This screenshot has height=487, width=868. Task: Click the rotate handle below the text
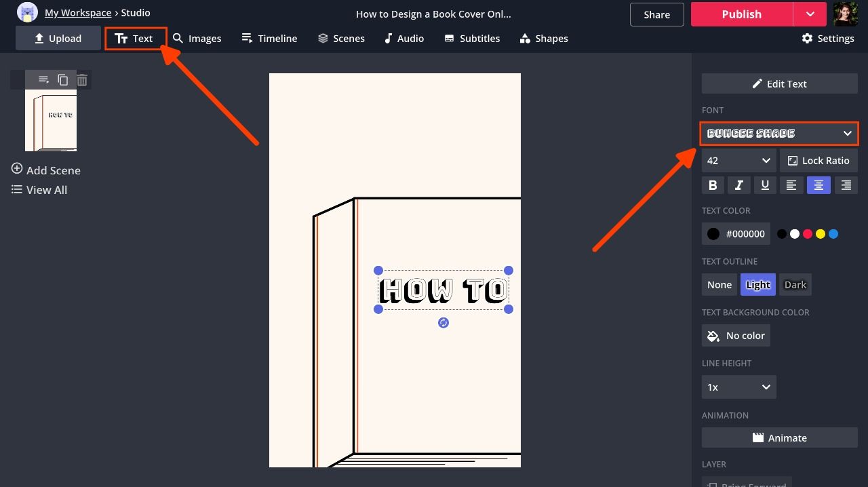tap(443, 323)
